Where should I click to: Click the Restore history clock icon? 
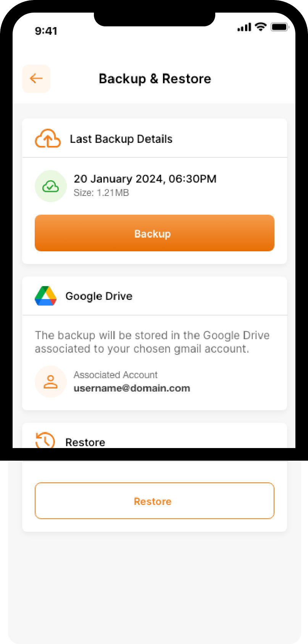[x=45, y=440]
